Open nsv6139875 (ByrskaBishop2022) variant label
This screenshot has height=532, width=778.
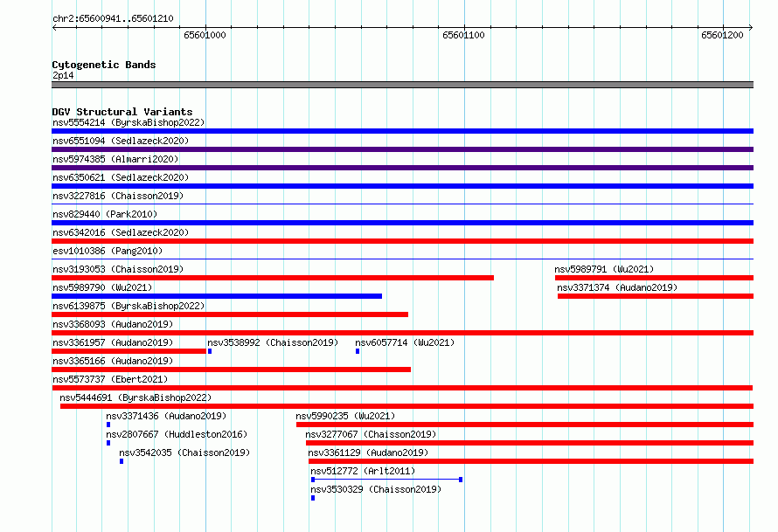[129, 306]
